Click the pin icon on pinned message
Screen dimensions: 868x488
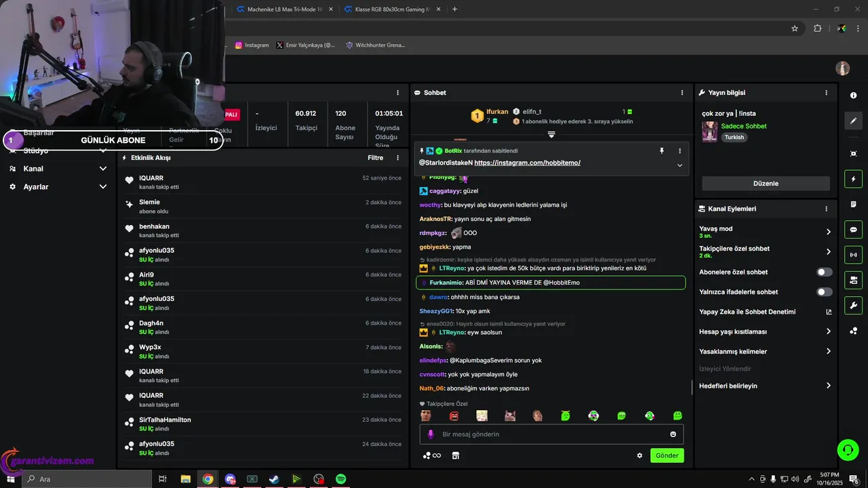pos(662,151)
